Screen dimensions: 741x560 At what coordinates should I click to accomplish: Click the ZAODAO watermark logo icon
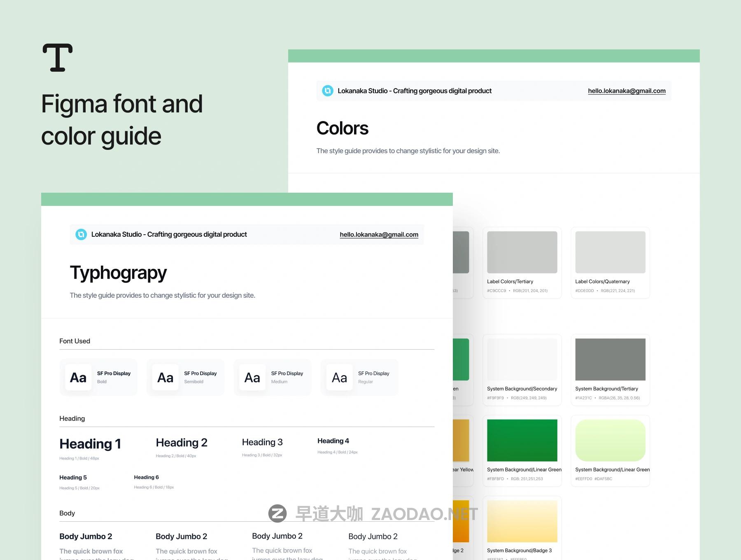pos(277,513)
